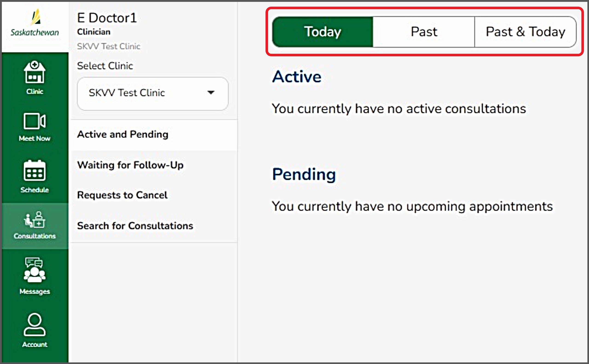Open Waiting for Follow-Up list
Image resolution: width=589 pixels, height=364 pixels.
coord(130,165)
